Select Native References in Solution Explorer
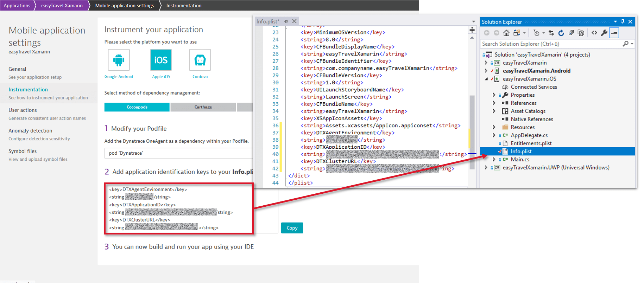 [x=532, y=119]
